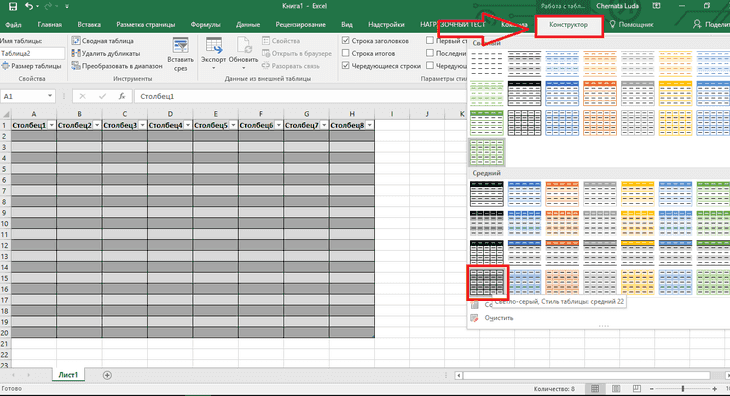730x396 pixels.
Task: Click Очистить in the styles gallery
Action: tap(499, 318)
